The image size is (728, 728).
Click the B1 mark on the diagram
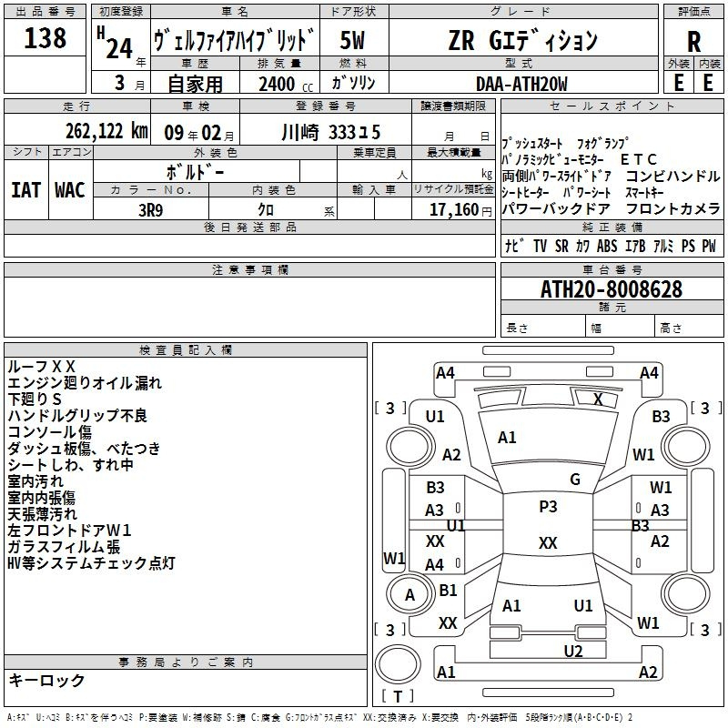(x=448, y=590)
